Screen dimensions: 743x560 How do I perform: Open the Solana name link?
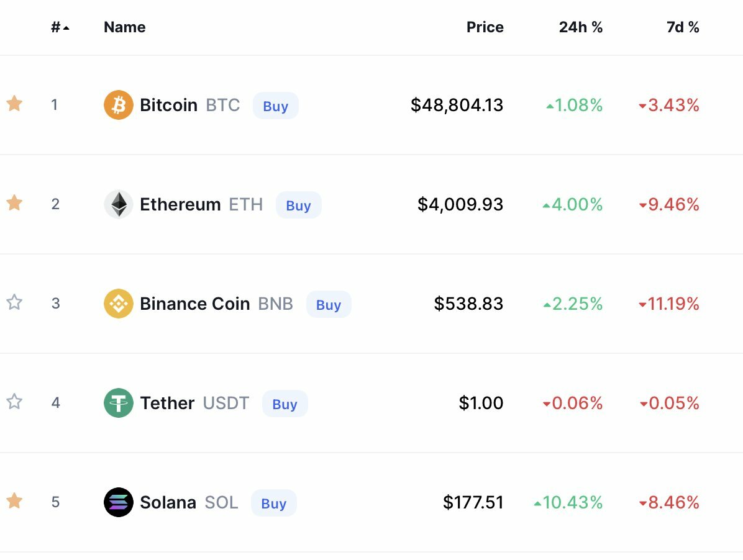168,502
